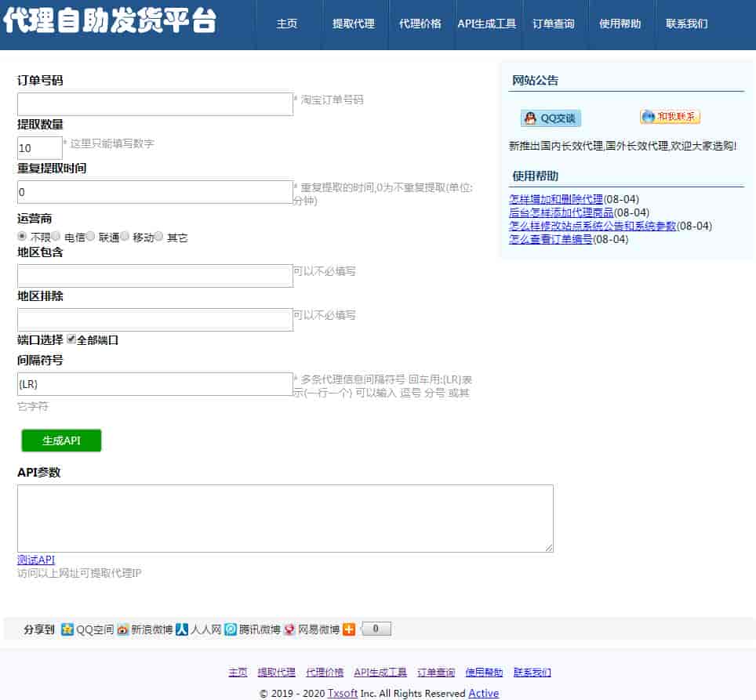This screenshot has width=756, height=700.
Task: Click the QQ空间 share icon
Action: click(x=67, y=629)
